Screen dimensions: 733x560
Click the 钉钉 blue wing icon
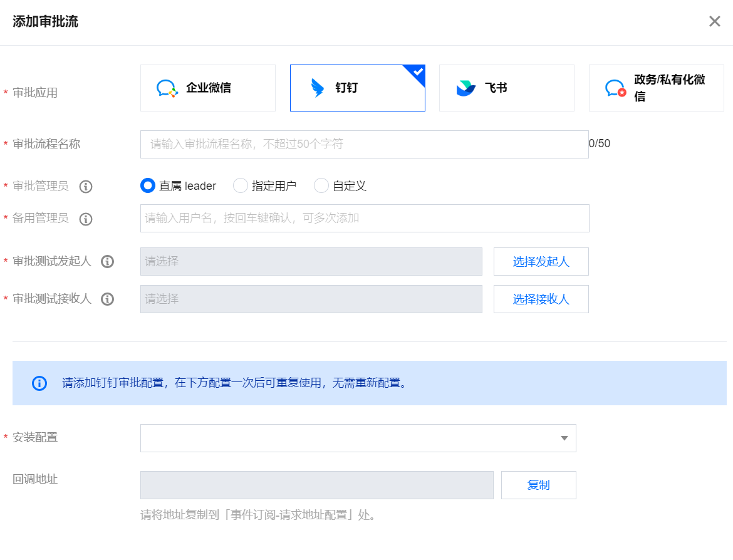click(318, 88)
